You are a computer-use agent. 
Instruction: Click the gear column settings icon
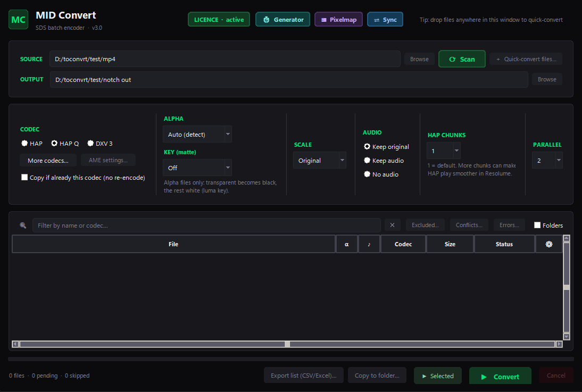pos(549,244)
